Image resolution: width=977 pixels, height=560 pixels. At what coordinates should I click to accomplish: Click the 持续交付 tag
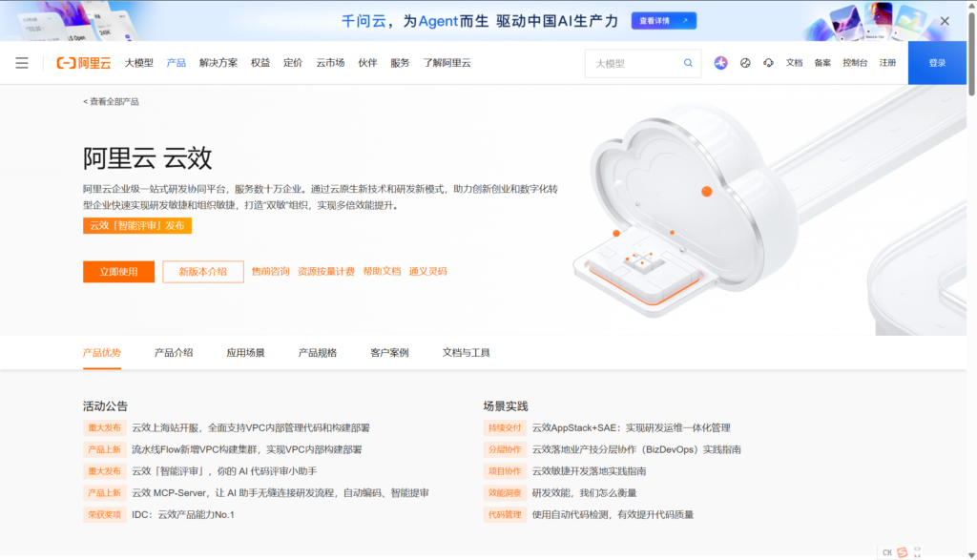pyautogui.click(x=505, y=428)
